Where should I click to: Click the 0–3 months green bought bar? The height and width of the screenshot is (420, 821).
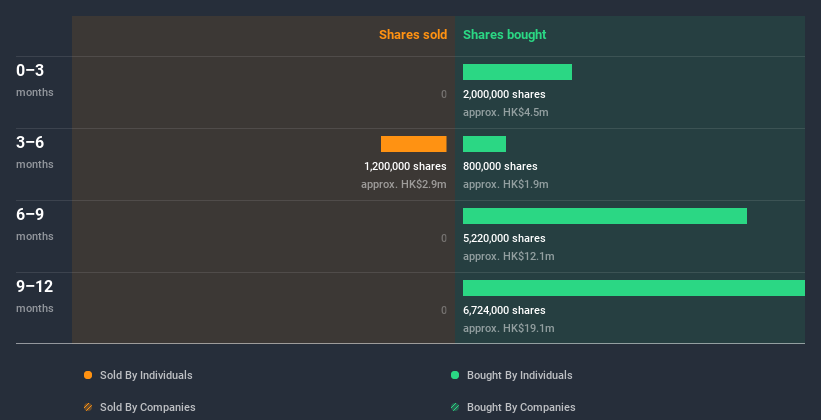517,72
